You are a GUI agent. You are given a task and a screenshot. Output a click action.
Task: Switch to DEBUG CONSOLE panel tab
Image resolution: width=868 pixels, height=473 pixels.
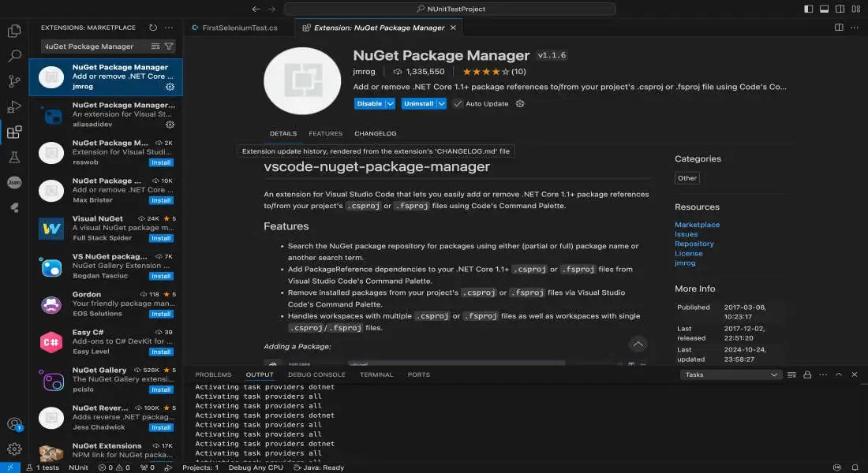[316, 374]
